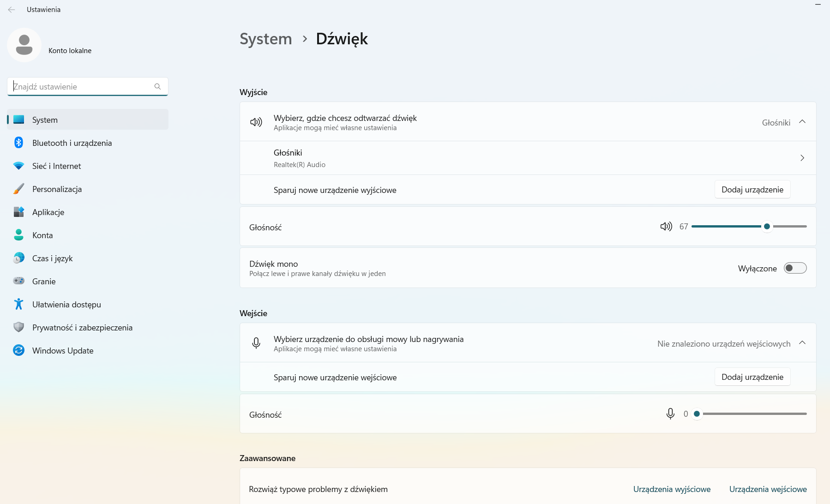Toggle the Dźwięk mono switch
This screenshot has width=830, height=504.
tap(795, 268)
